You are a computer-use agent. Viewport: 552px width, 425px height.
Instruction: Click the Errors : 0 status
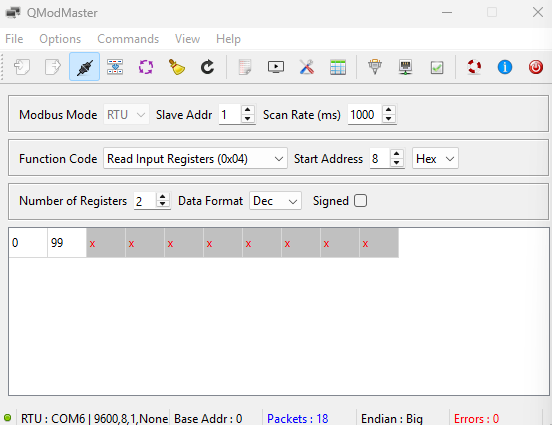[476, 418]
